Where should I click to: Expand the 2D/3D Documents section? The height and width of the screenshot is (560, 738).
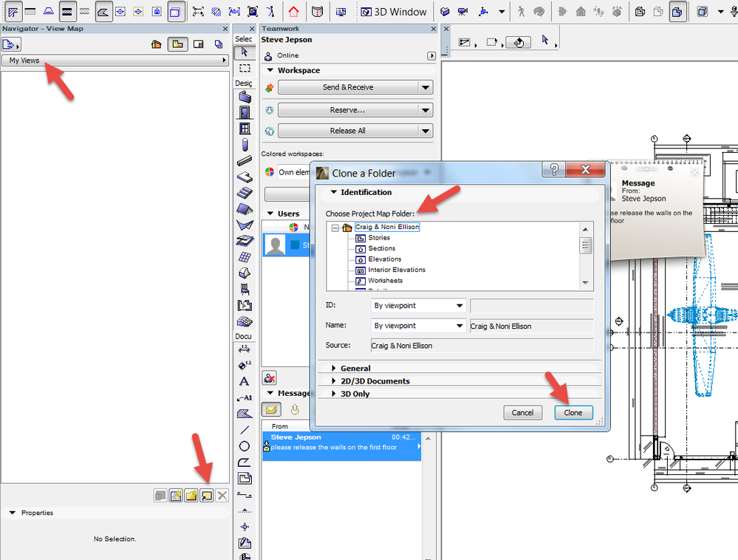coord(333,380)
